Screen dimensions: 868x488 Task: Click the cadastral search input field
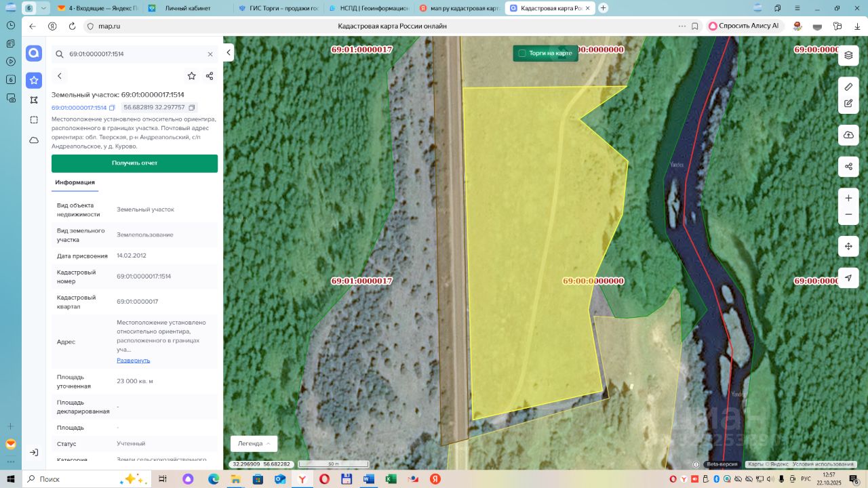click(135, 54)
